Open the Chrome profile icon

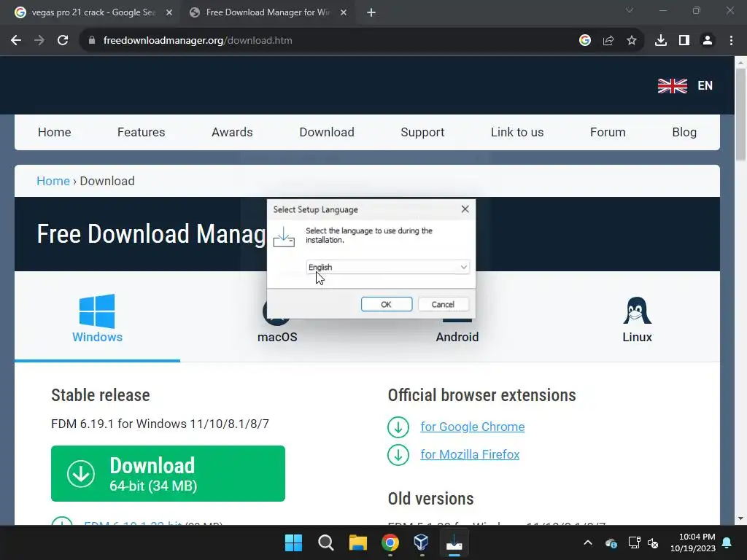[708, 41]
